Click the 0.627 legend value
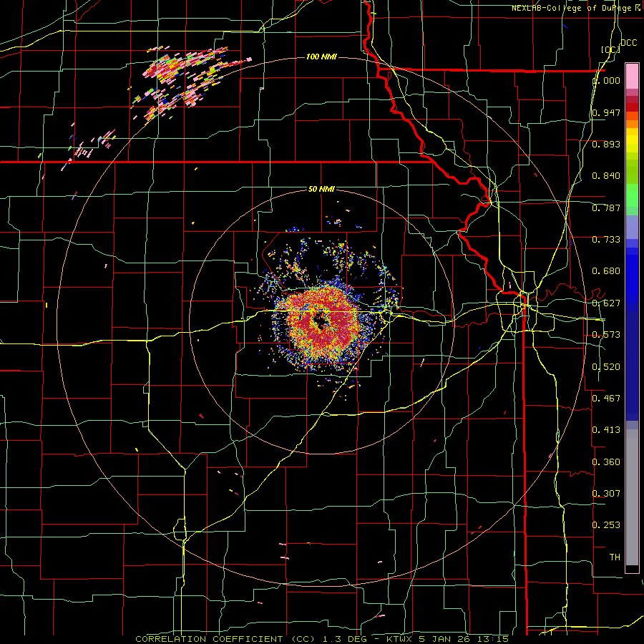Image resolution: width=644 pixels, height=644 pixels. (606, 303)
